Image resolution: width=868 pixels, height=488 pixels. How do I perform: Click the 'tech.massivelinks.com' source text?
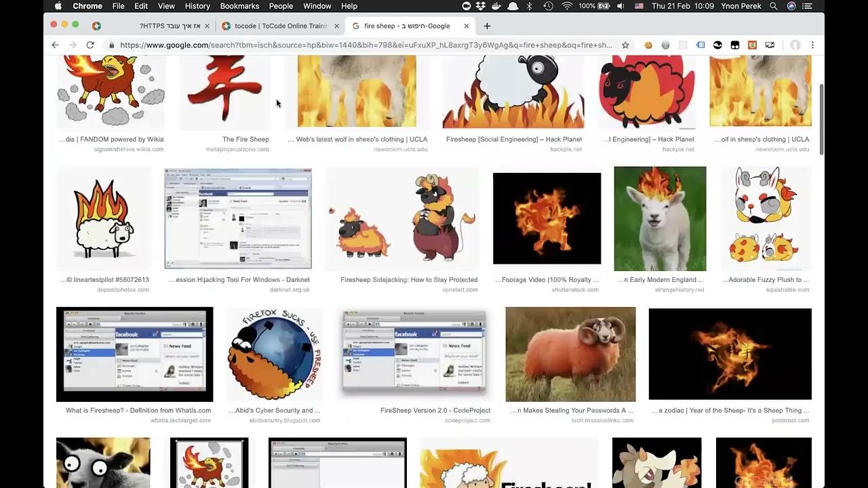(x=602, y=420)
